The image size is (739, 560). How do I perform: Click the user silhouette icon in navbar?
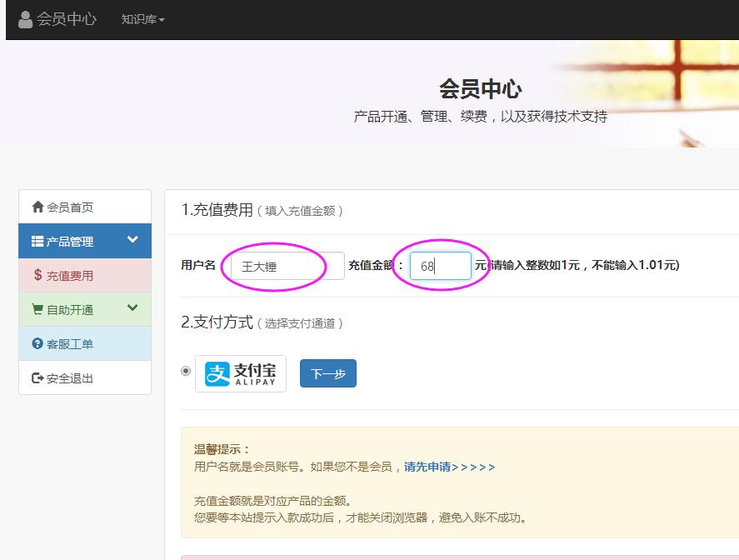click(x=26, y=19)
